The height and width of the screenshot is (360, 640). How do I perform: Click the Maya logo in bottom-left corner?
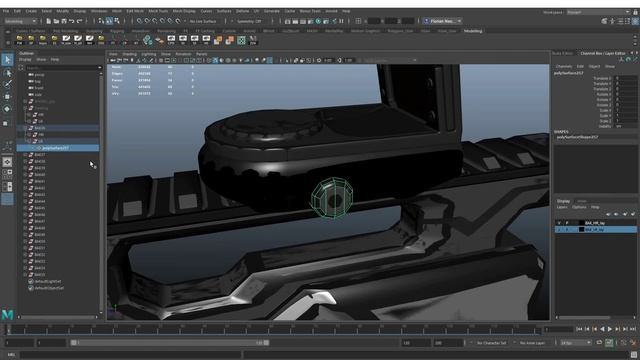click(x=7, y=314)
